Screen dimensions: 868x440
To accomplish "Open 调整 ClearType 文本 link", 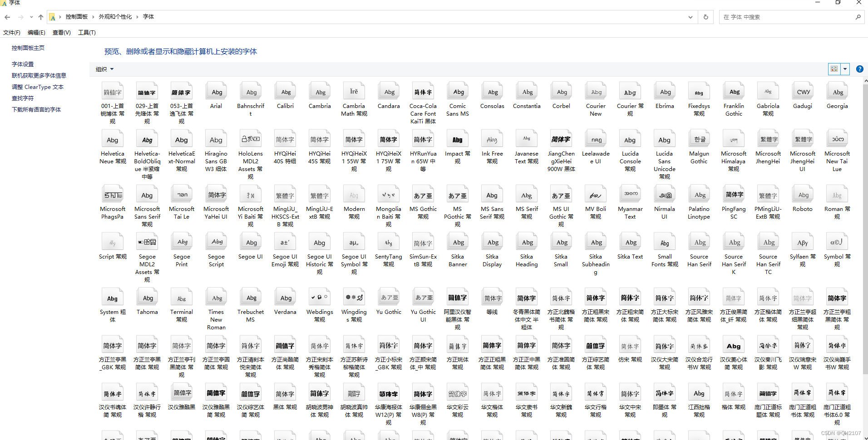I will tap(38, 87).
